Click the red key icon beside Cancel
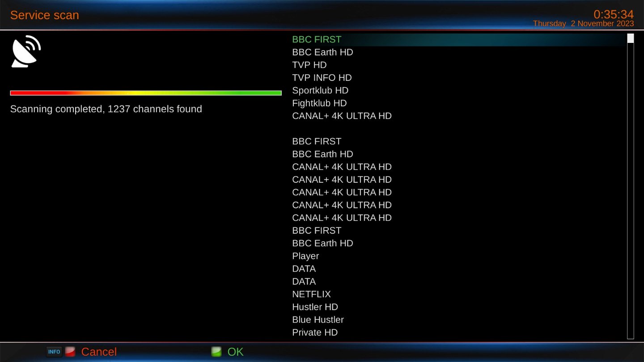The height and width of the screenshot is (362, 644). (x=70, y=352)
